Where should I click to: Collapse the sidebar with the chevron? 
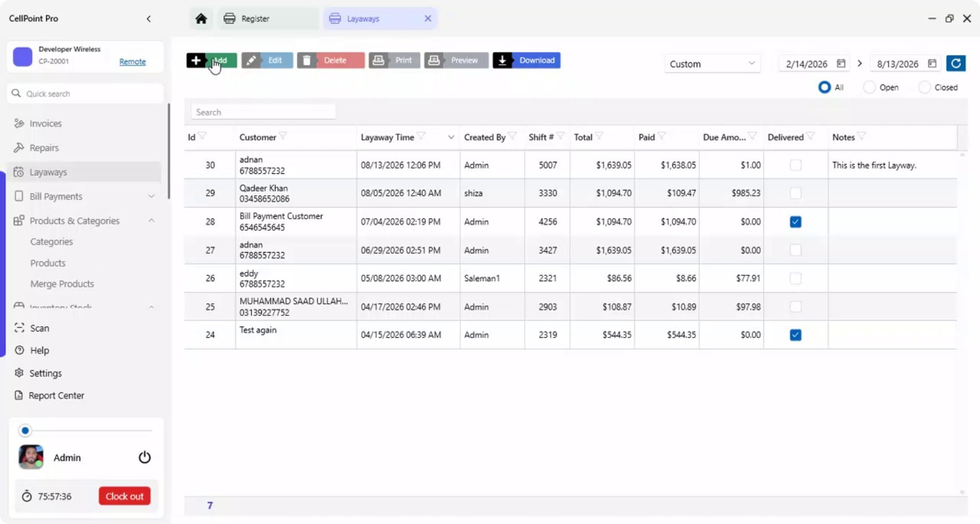click(x=149, y=19)
